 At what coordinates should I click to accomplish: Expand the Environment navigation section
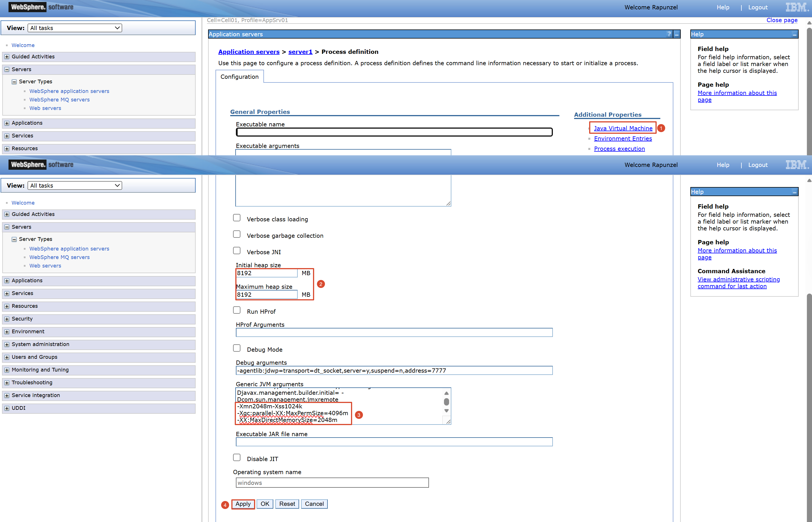(7, 332)
